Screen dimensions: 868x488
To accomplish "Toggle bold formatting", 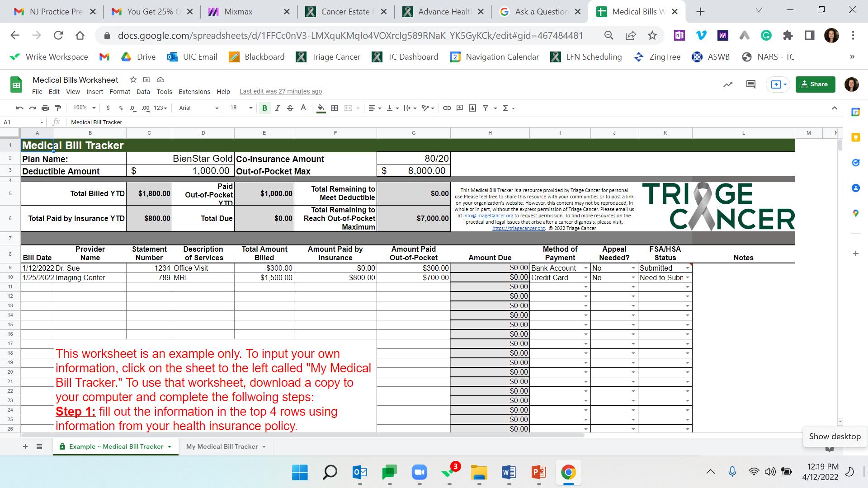I will [x=264, y=108].
